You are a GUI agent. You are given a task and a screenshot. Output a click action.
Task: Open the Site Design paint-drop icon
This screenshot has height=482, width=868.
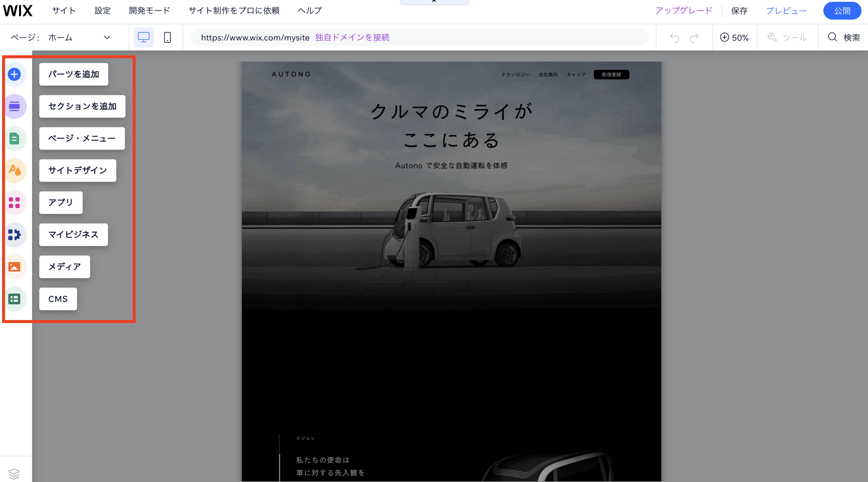tap(14, 170)
